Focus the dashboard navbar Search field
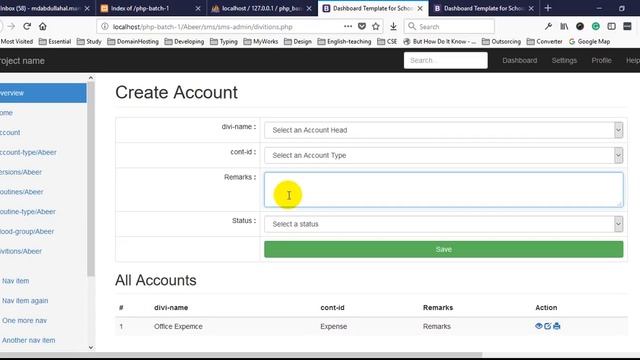 tap(445, 60)
